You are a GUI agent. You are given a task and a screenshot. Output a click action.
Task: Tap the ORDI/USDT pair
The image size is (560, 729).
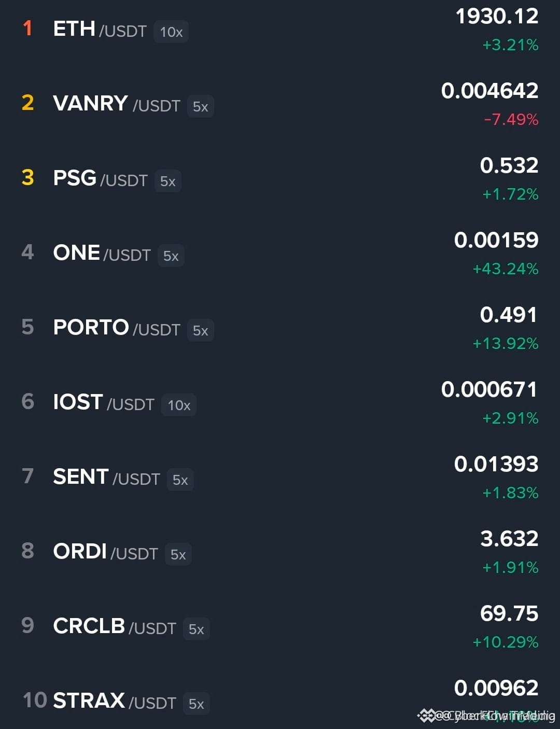280,552
